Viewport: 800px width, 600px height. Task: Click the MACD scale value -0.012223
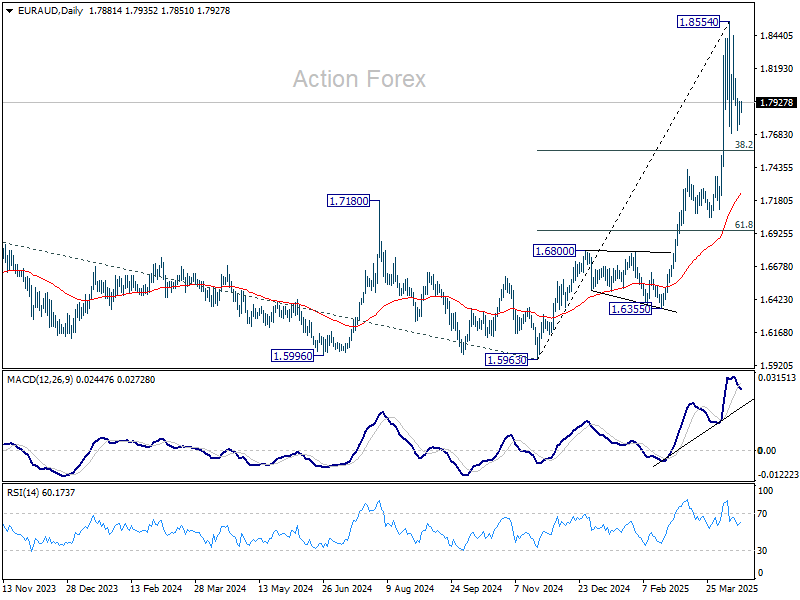778,474
